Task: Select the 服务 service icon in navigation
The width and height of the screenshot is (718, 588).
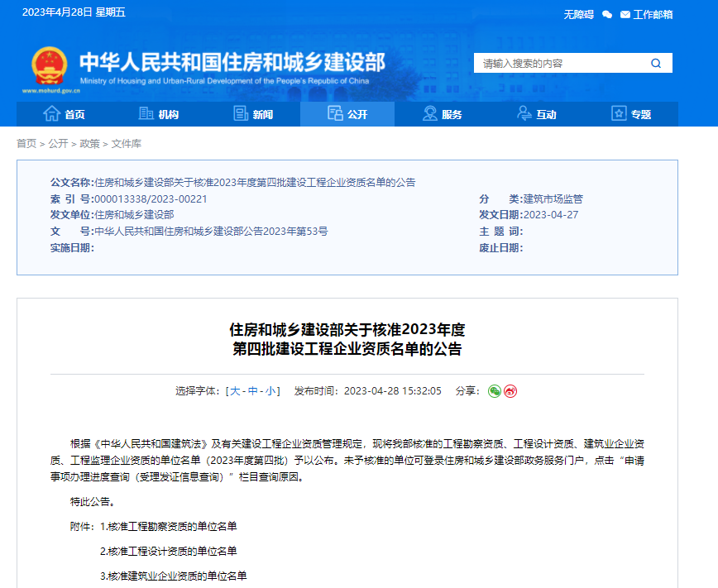Action: (428, 115)
